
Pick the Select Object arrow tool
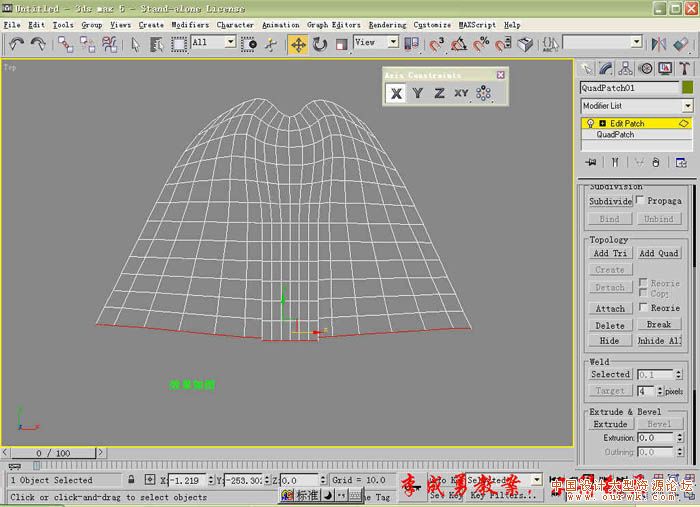click(x=135, y=44)
